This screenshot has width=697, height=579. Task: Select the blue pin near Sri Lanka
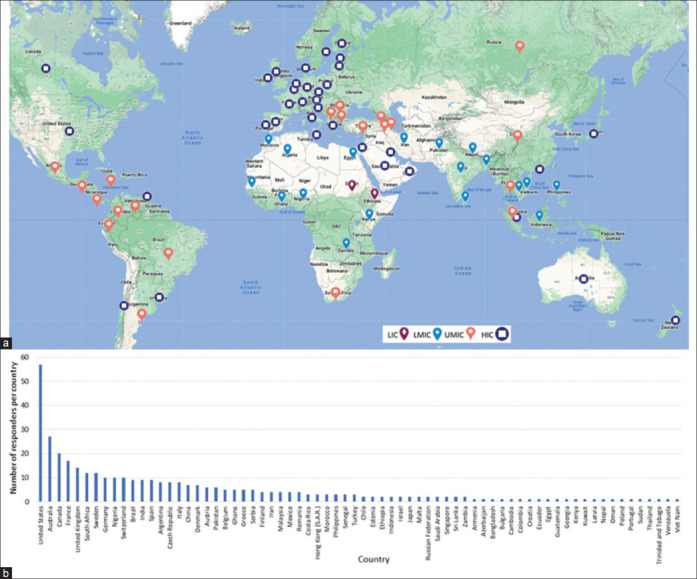pyautogui.click(x=465, y=196)
